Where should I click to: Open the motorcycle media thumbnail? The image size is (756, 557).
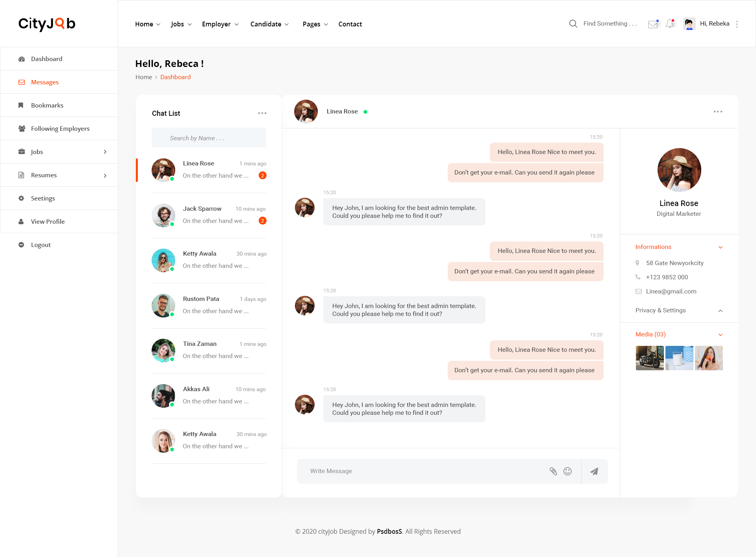pos(650,358)
